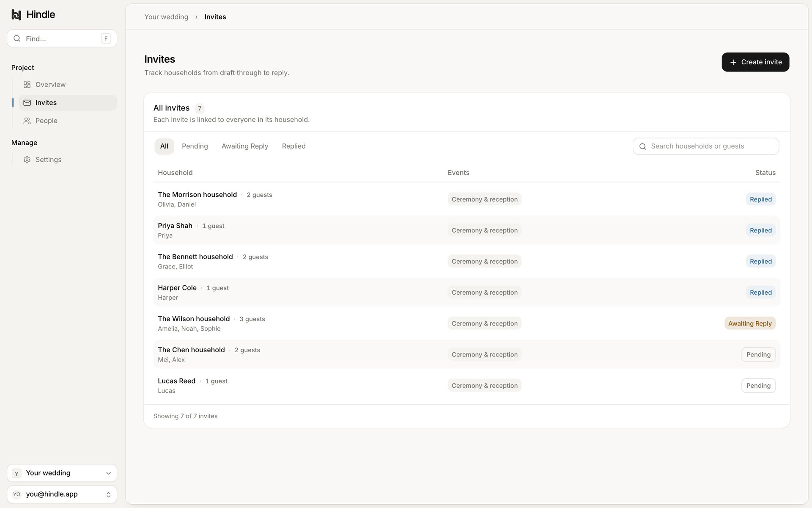This screenshot has height=508, width=812.
Task: Go to People page
Action: (68, 121)
